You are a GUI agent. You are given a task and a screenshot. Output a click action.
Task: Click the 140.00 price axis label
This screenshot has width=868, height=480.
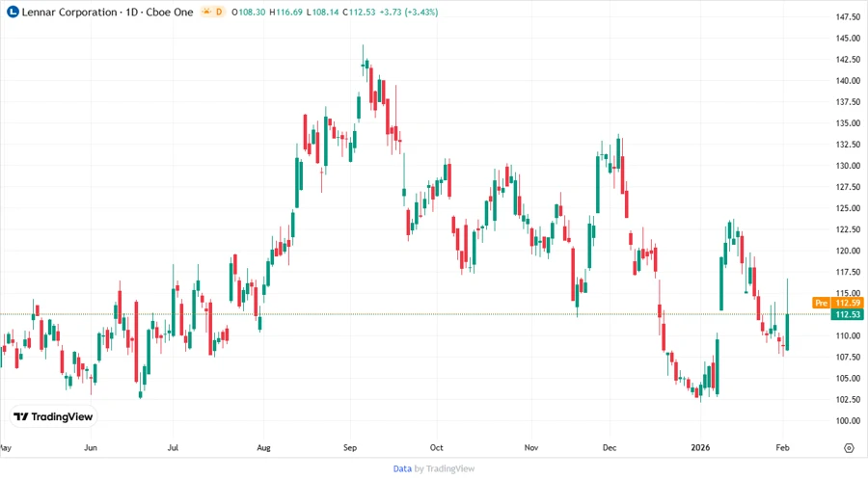(848, 80)
